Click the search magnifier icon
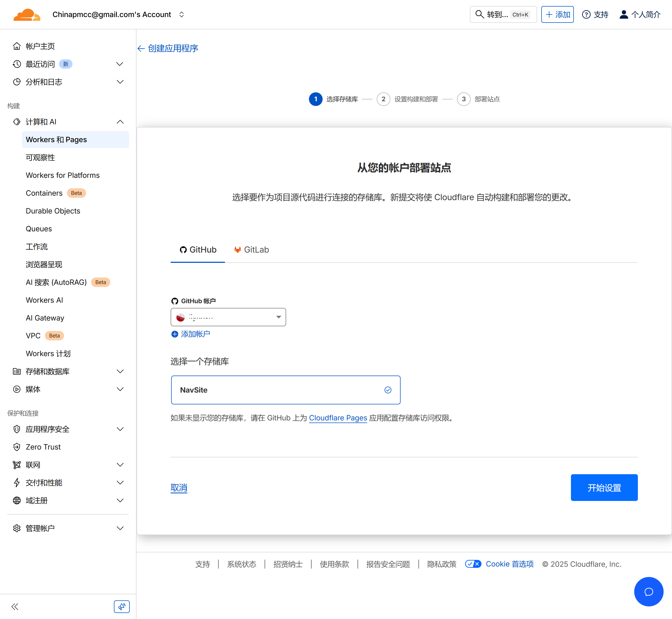This screenshot has width=672, height=619. click(x=480, y=14)
